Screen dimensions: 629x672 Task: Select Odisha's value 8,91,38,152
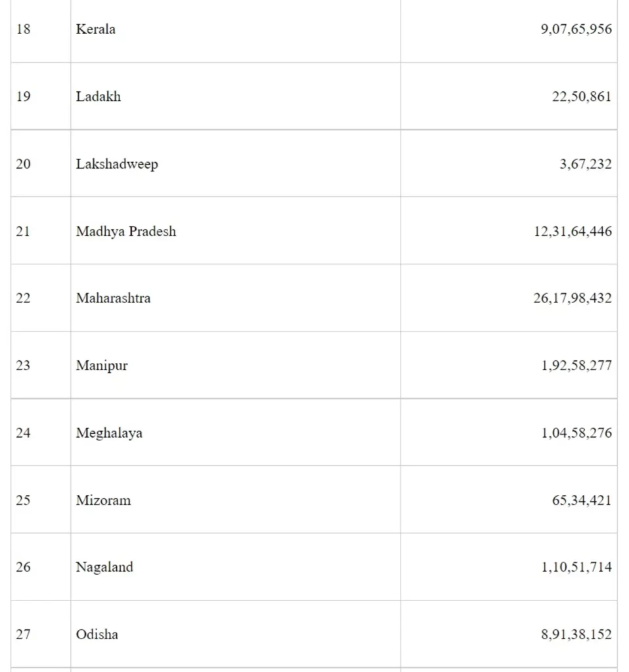(x=576, y=635)
